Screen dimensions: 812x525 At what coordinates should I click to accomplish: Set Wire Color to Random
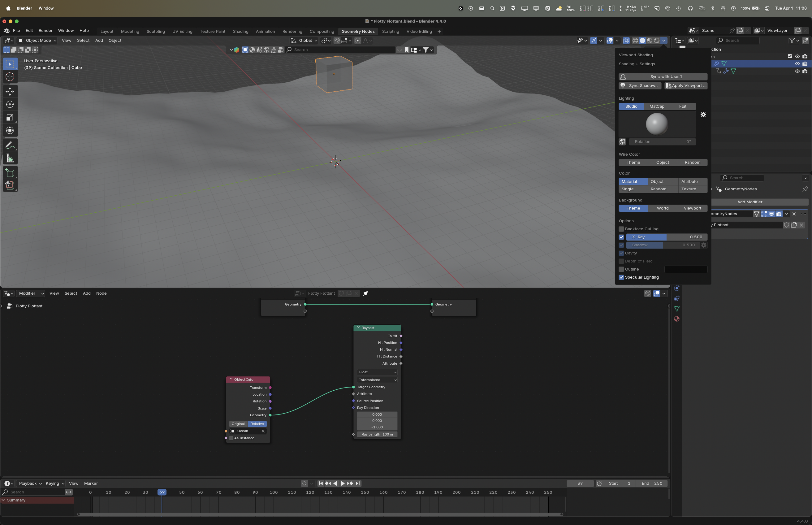[x=693, y=163]
